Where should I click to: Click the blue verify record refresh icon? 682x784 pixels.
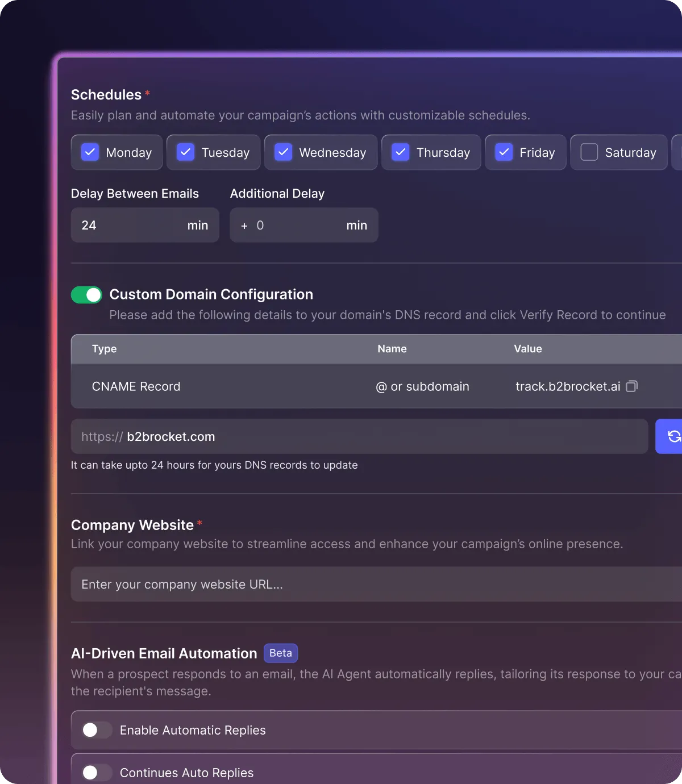pos(674,436)
